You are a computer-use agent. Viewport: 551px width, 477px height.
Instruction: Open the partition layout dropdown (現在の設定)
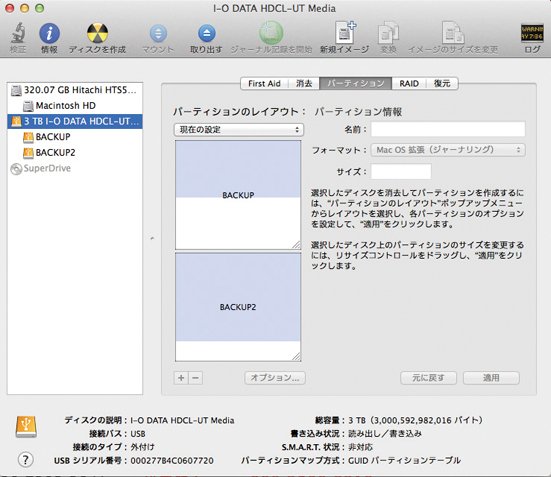tap(239, 130)
